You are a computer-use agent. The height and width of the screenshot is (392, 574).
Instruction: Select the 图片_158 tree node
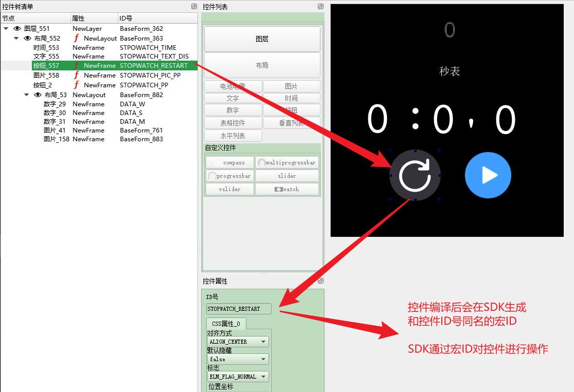(x=57, y=139)
